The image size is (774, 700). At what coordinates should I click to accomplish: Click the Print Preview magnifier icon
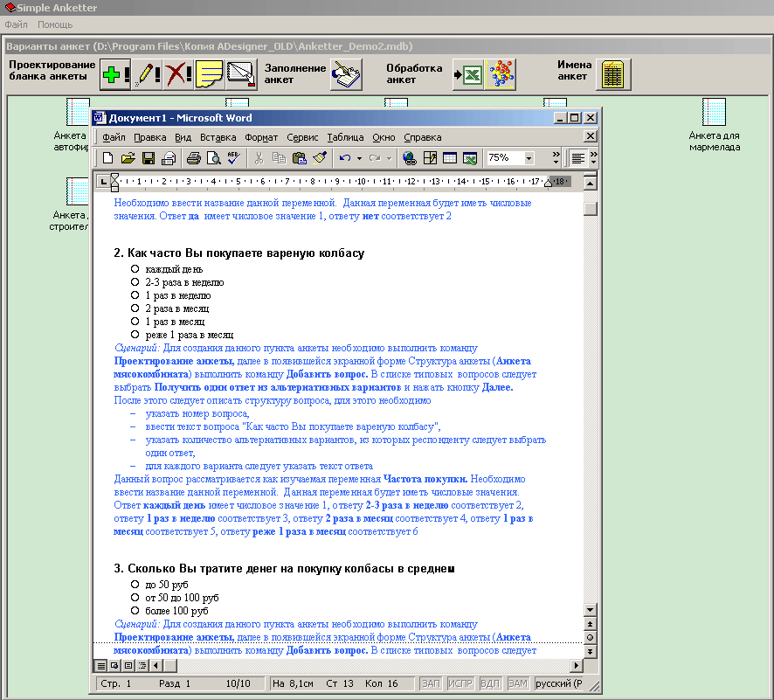(x=214, y=158)
